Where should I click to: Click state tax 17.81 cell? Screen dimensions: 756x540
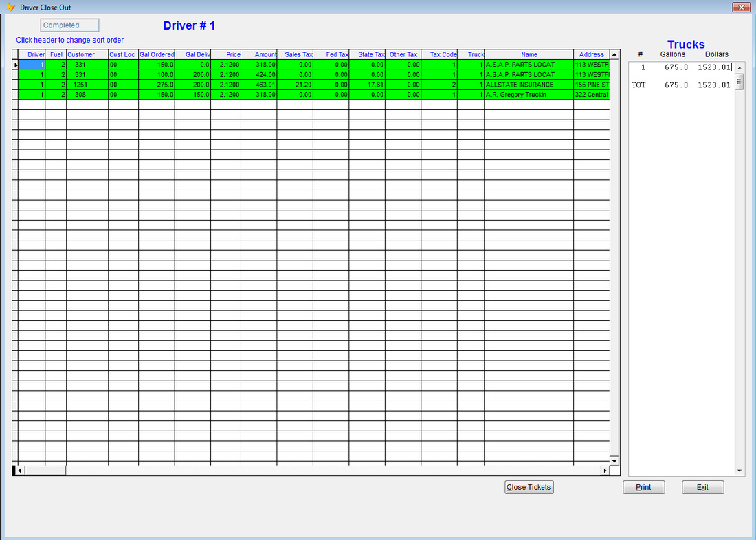click(x=368, y=85)
